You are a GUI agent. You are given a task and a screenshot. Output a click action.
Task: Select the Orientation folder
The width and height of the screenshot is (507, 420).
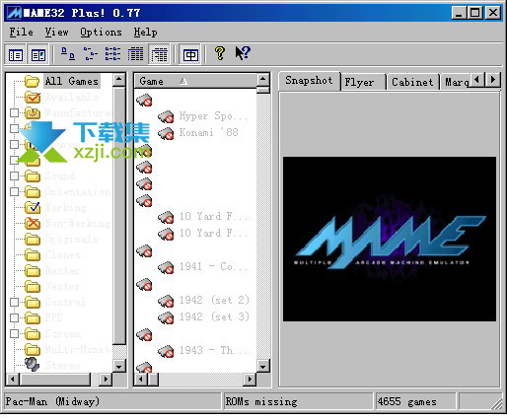tap(77, 191)
